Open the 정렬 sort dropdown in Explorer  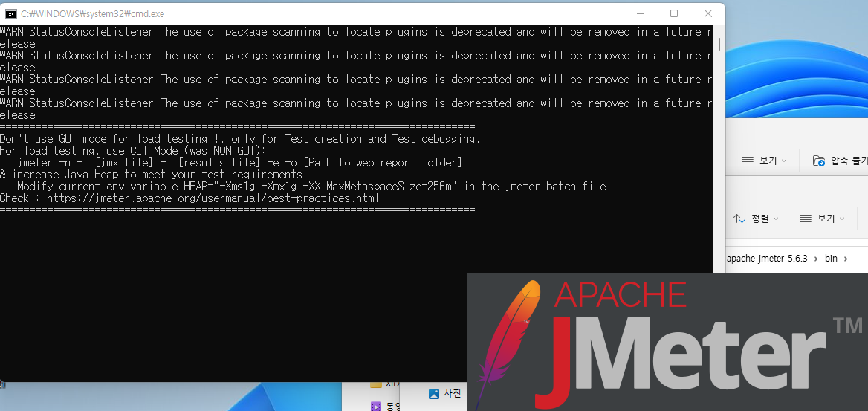click(x=756, y=219)
